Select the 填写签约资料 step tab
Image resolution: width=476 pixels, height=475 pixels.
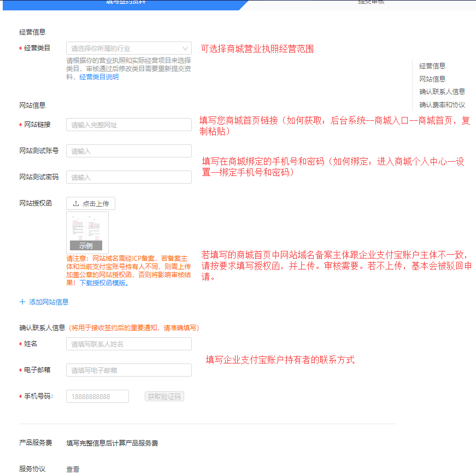click(x=126, y=3)
